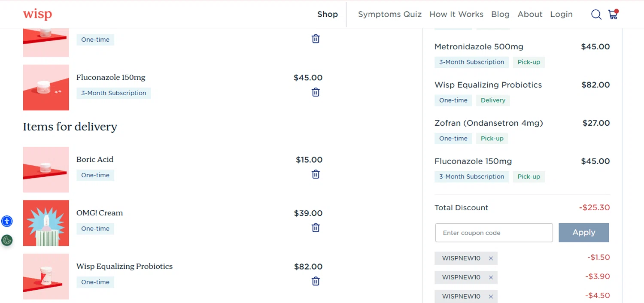Viewport: 644px width, 303px height.
Task: Open the cookie preferences icon
Action: (7, 240)
